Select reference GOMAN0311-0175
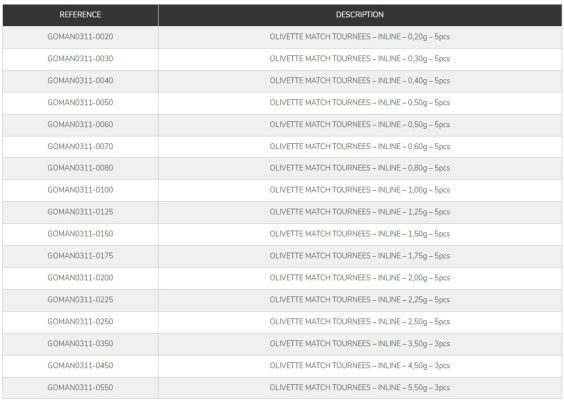Viewport: 564px width, 400px height. coord(80,256)
